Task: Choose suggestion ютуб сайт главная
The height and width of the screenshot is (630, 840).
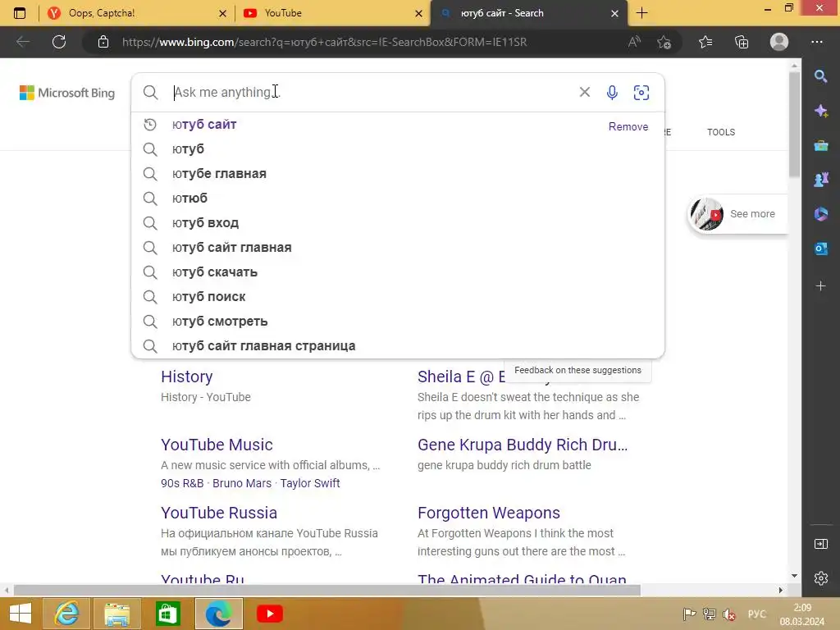Action: (x=398, y=248)
